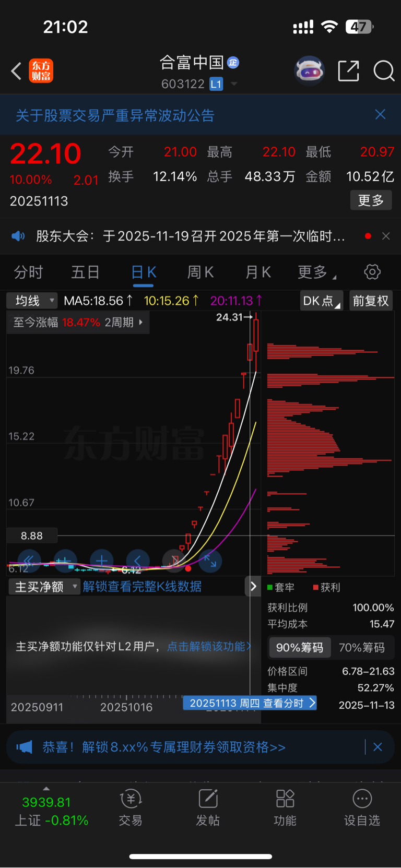
Task: Switch to the 分时 chart tab
Action: (x=28, y=272)
